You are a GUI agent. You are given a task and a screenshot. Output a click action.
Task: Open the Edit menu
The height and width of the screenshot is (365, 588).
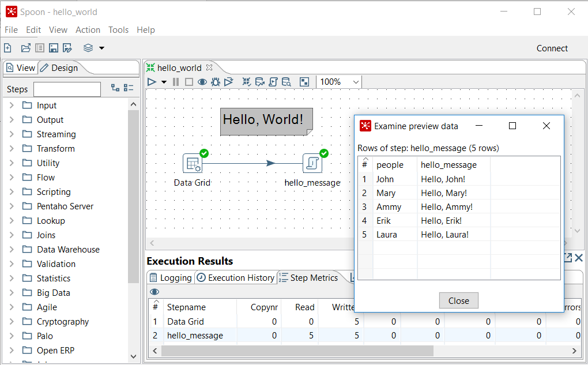[33, 29]
